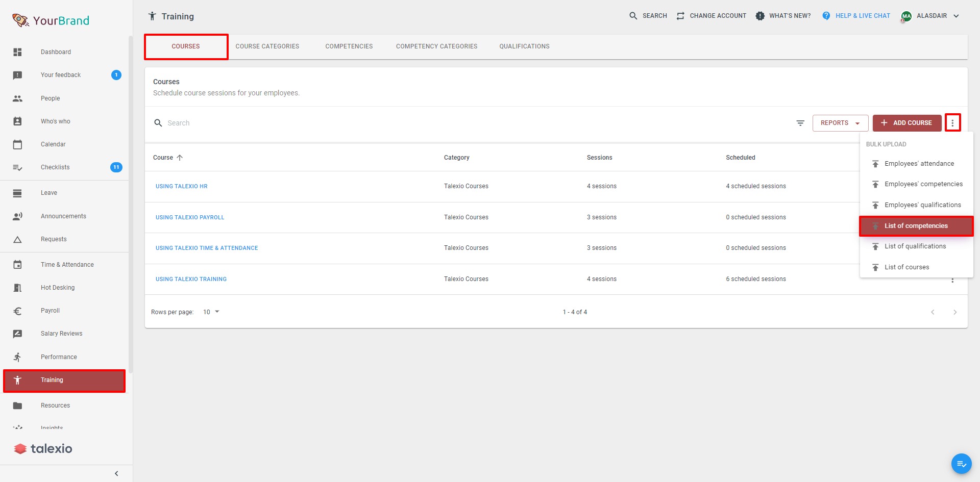
Task: Click the Sessions column header
Action: pyautogui.click(x=599, y=158)
